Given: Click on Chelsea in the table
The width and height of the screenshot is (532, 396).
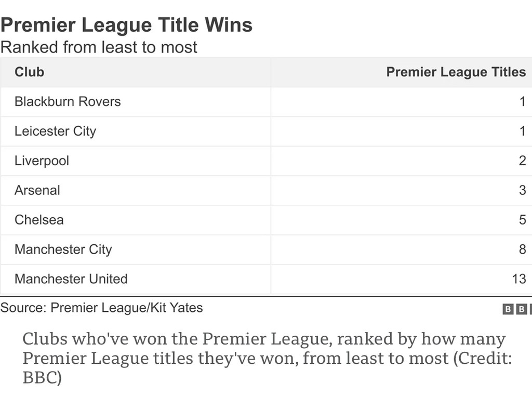Looking at the screenshot, I should coord(39,220).
